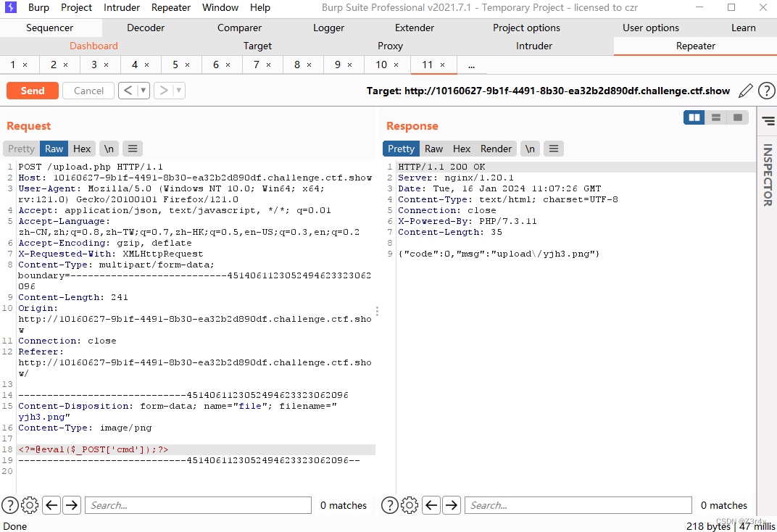Switch response view to Pretty
Image resolution: width=777 pixels, height=532 pixels.
(x=401, y=149)
